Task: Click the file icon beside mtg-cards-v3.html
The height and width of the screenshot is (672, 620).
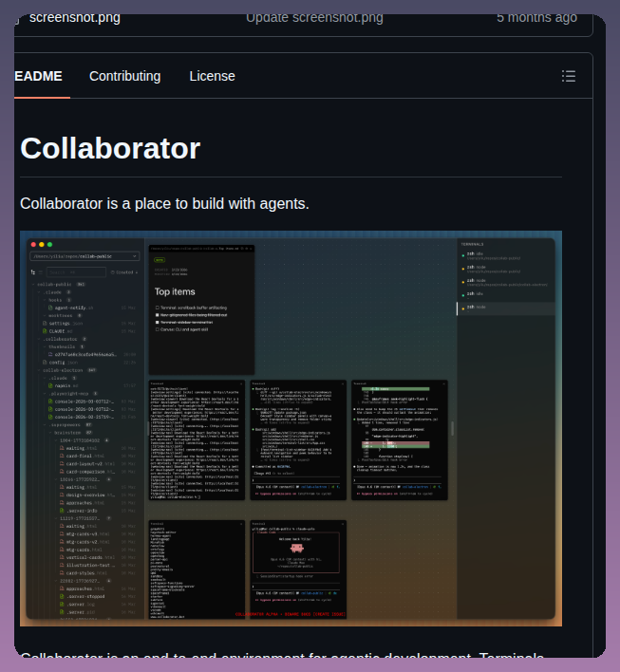Action: [x=62, y=534]
